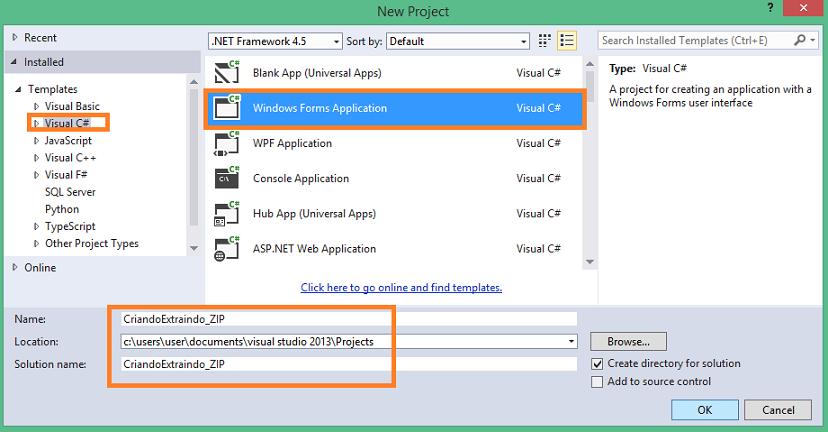Click the tree panel scroll up arrow
Image resolution: width=828 pixels, height=432 pixels.
point(194,82)
